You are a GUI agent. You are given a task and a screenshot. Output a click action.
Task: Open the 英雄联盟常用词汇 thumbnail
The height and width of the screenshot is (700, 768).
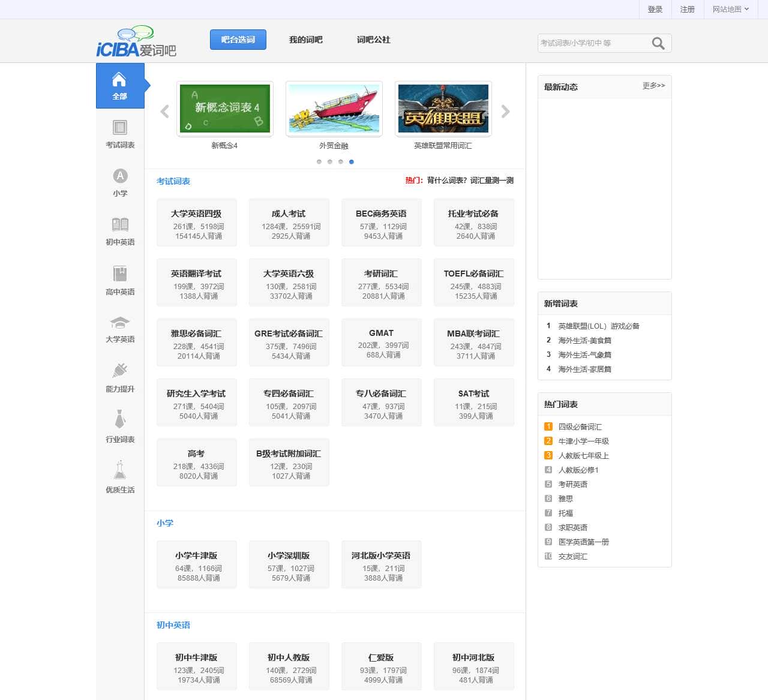(x=443, y=109)
